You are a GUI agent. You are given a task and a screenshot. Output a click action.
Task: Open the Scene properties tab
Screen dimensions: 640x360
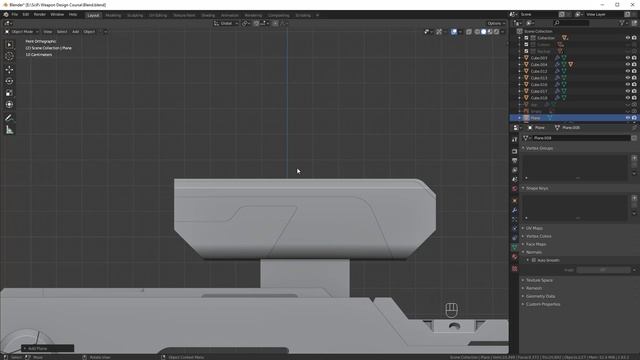[x=514, y=180]
